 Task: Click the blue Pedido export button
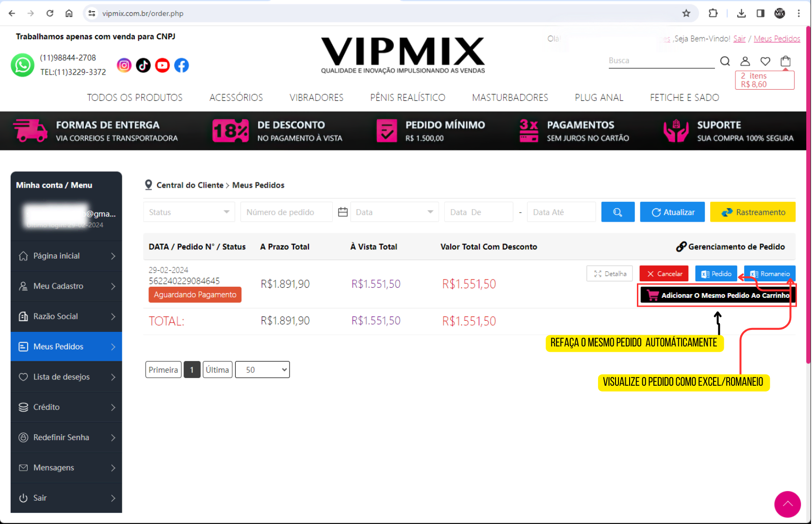716,274
